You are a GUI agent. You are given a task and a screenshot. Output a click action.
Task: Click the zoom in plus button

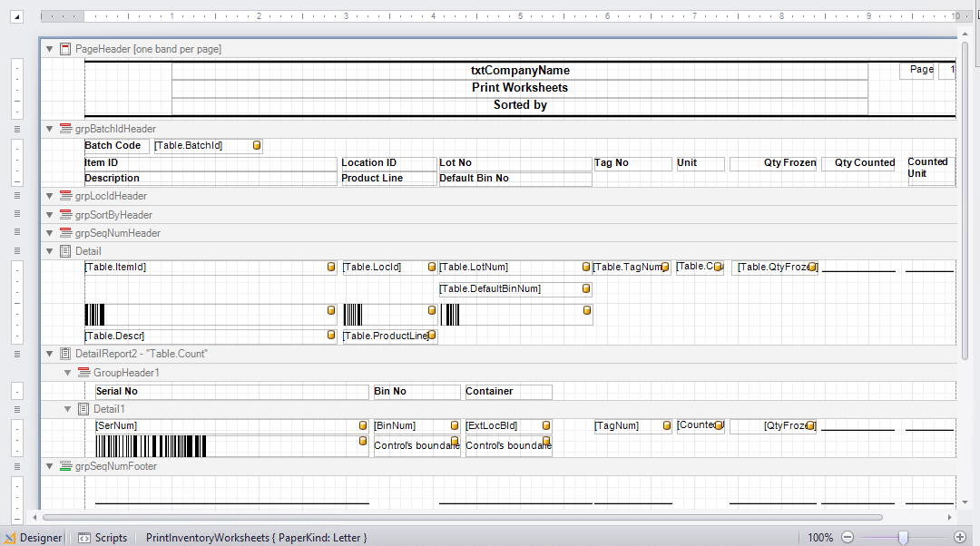click(960, 537)
